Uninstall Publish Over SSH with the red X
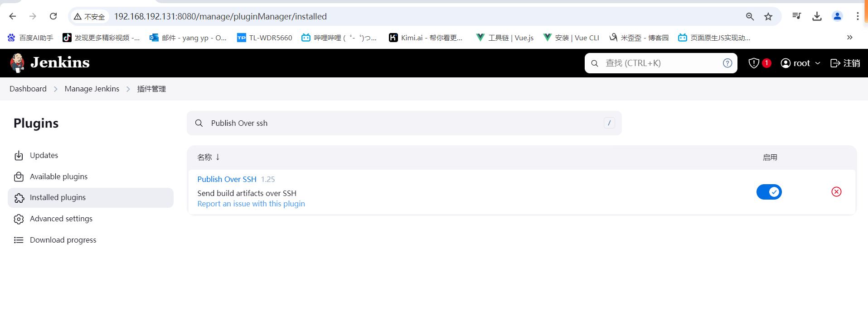 coord(836,192)
